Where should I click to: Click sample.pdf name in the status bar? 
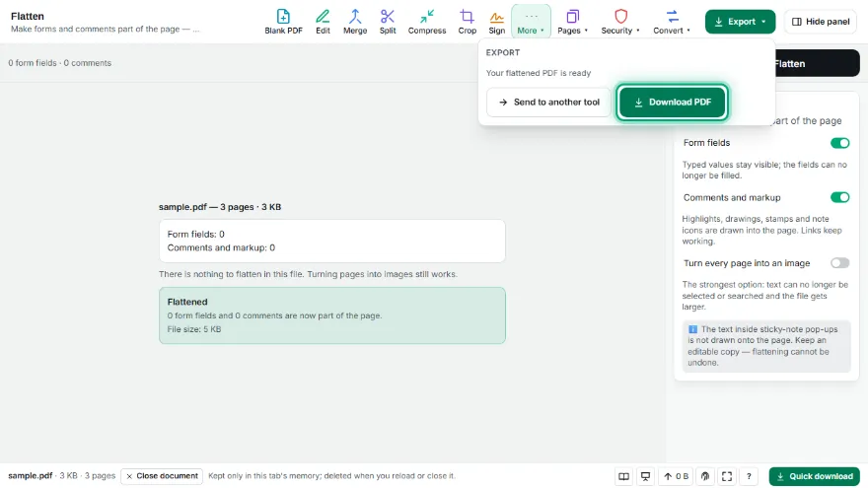[x=30, y=476]
